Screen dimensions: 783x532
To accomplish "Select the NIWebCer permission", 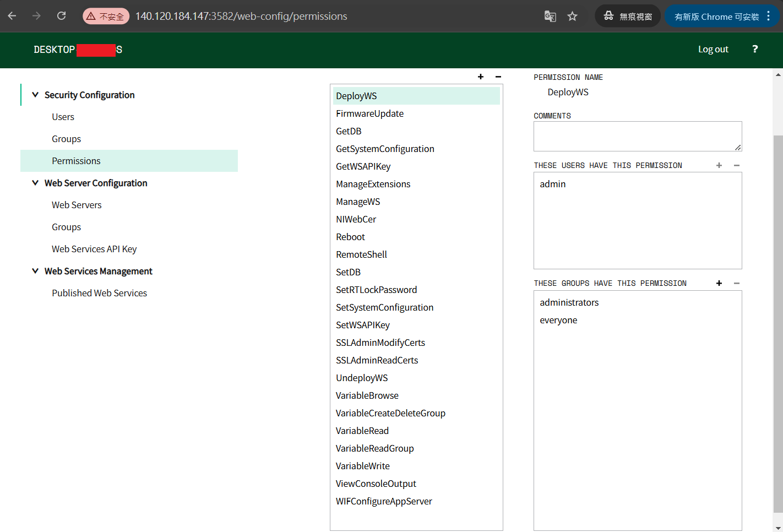I will pos(416,219).
